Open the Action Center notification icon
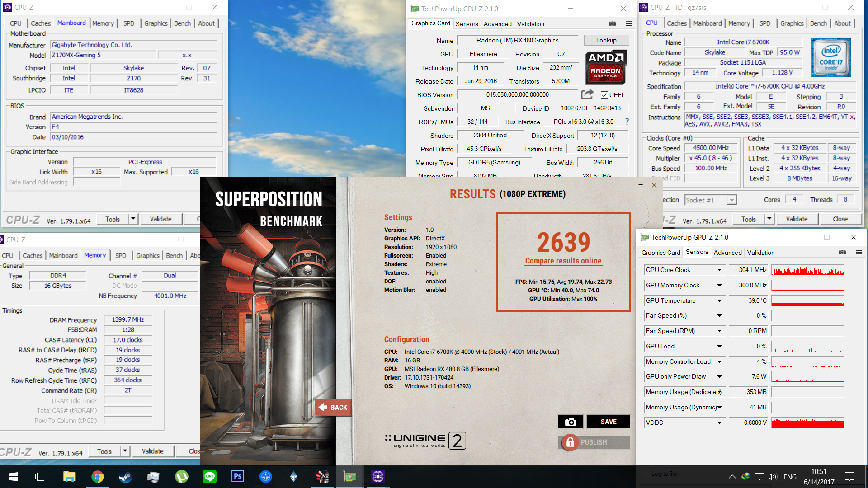 coord(849,476)
